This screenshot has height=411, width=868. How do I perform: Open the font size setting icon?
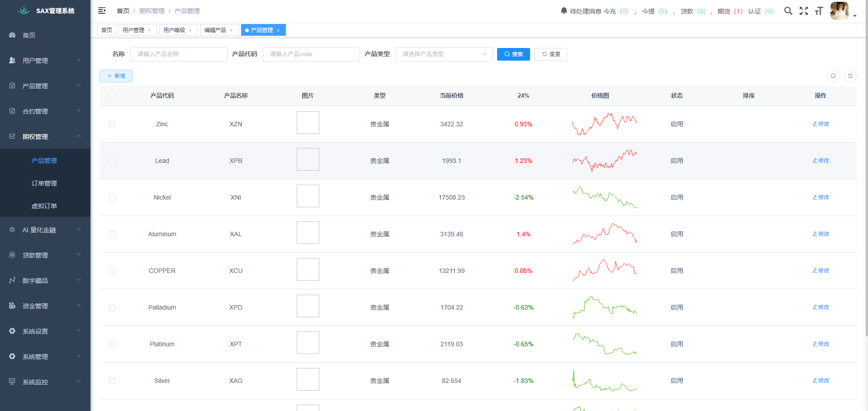pyautogui.click(x=819, y=11)
